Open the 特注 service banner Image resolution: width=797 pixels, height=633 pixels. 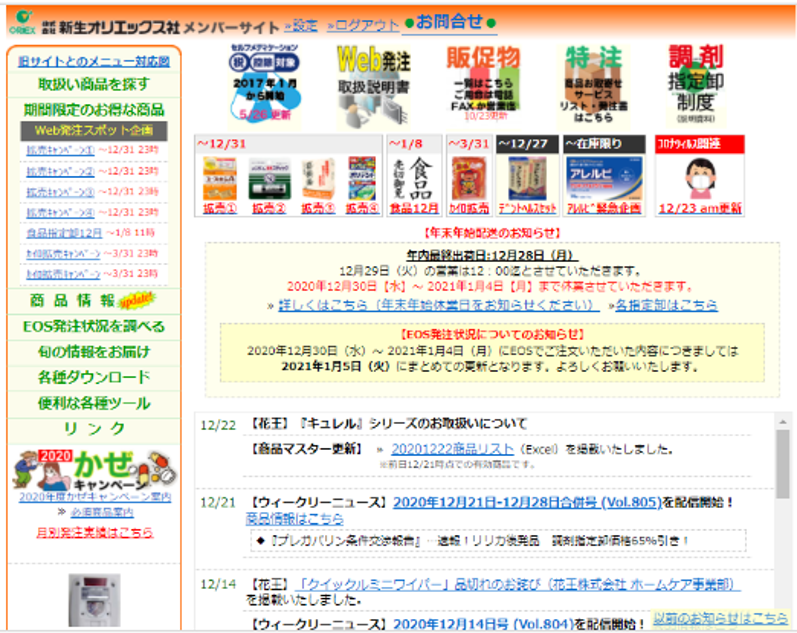tap(593, 84)
